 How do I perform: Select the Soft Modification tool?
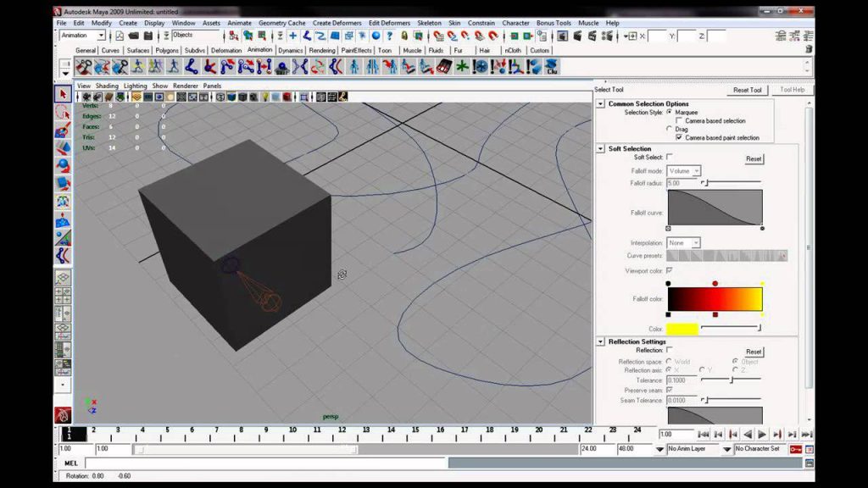click(x=63, y=219)
